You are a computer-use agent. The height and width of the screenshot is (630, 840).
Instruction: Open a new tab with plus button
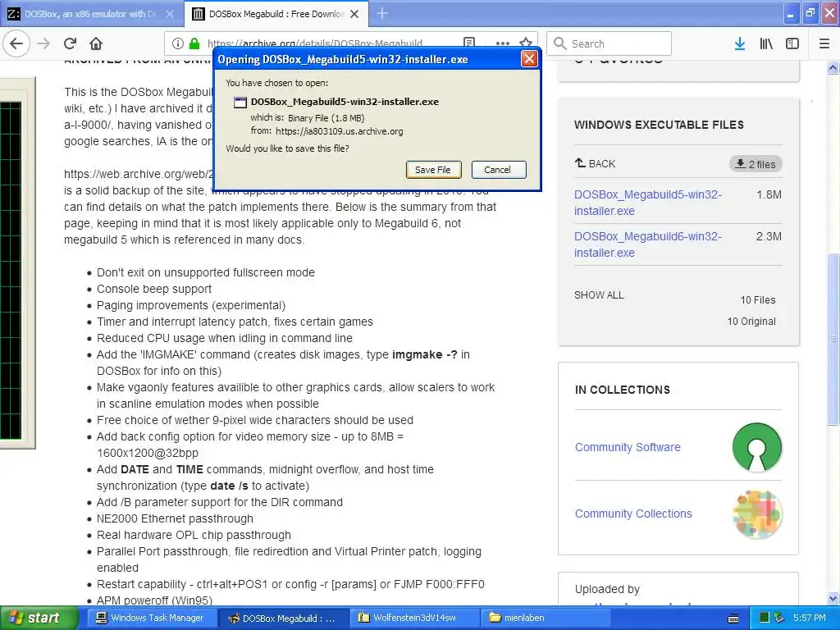coord(382,13)
